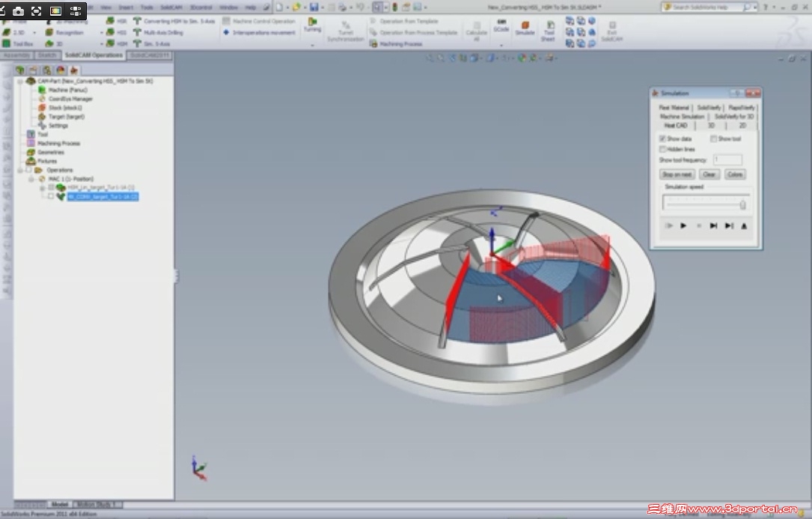This screenshot has height=519, width=812.
Task: Open the Help question mark dropdown
Action: coord(774,7)
